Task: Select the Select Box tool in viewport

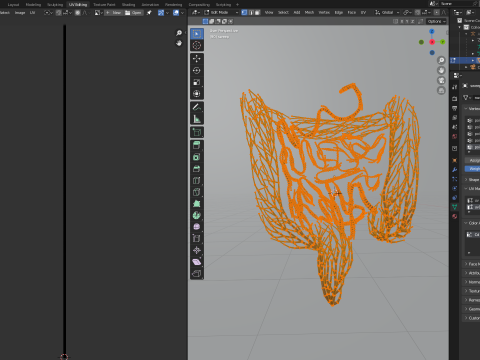Action: 197,34
